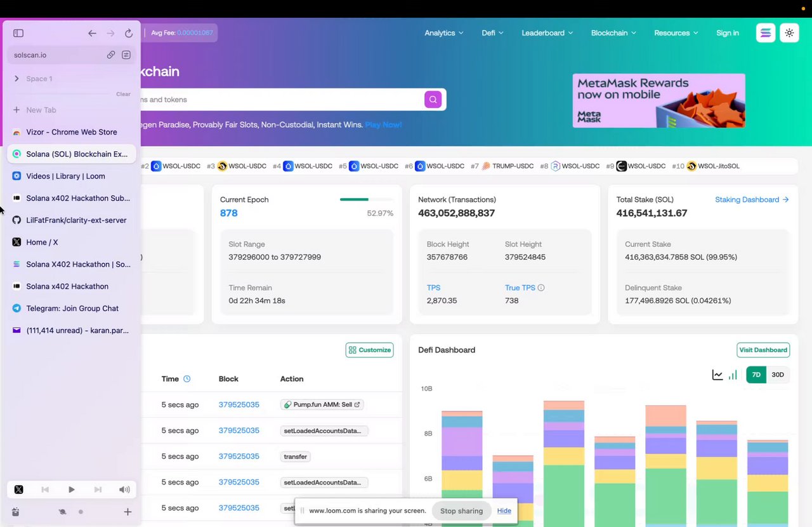Focus the token search input field
The width and height of the screenshot is (812, 527).
[282, 100]
